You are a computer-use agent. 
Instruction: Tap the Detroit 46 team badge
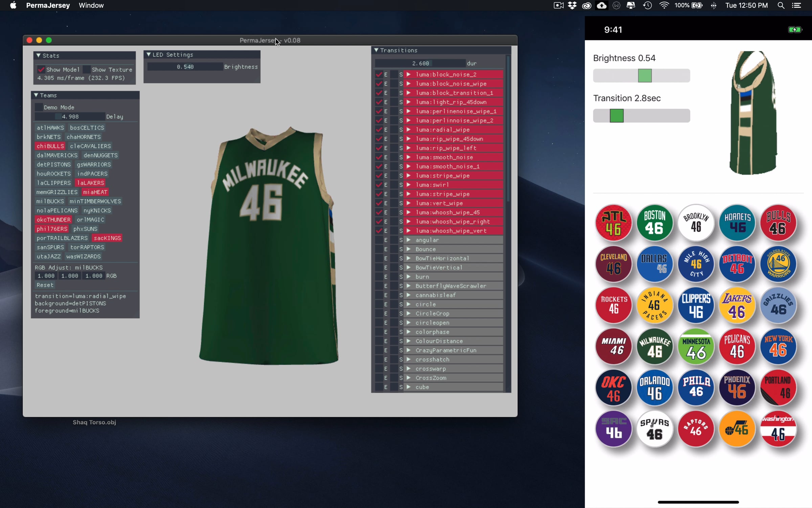click(x=737, y=264)
